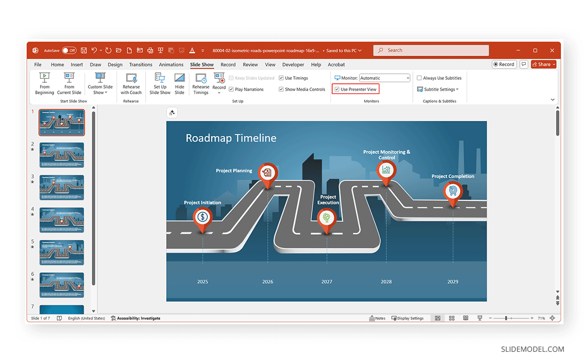This screenshot has height=364, width=588.
Task: Open the Transitions ribbon tab
Action: point(141,64)
